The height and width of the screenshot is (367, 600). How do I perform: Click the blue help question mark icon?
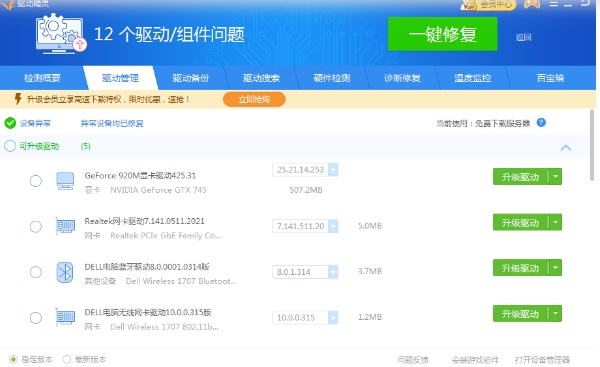541,123
